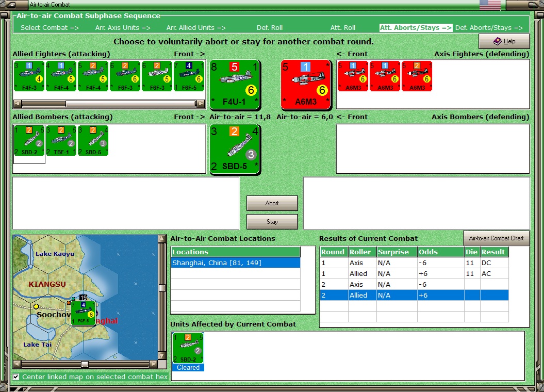Select the F4F-3 fighter counter
Viewport: 544px width, 392px height.
tap(29, 76)
